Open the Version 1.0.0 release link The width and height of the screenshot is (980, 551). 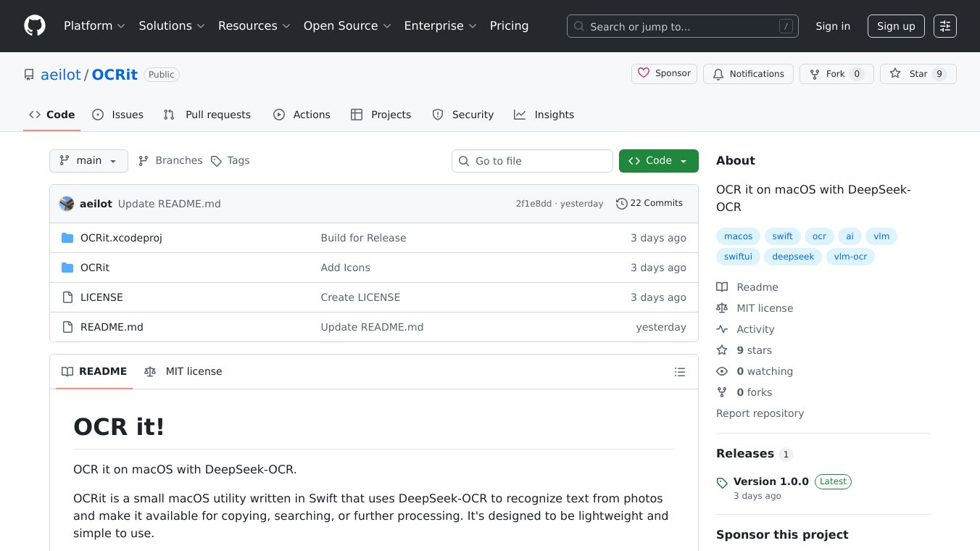pyautogui.click(x=771, y=481)
